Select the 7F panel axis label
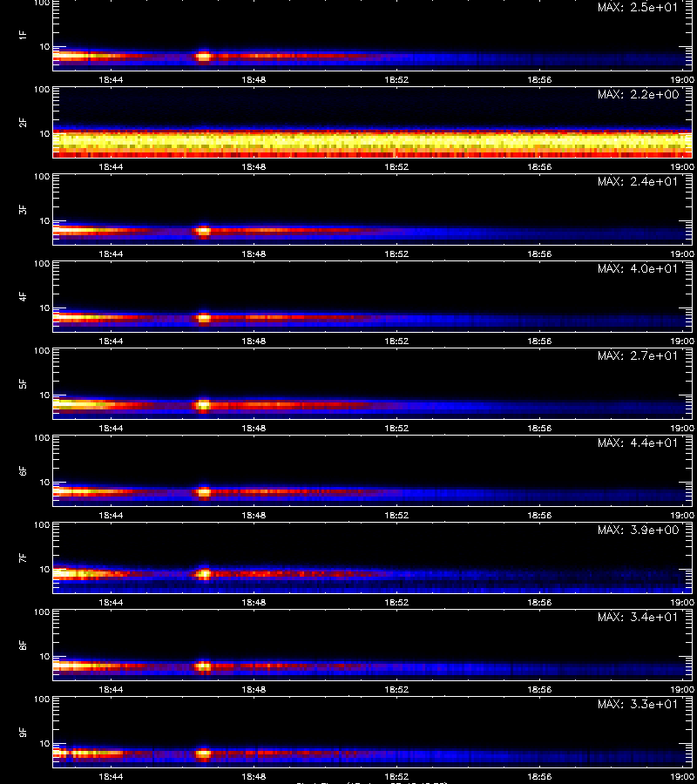This screenshot has height=784, width=697. (x=23, y=558)
